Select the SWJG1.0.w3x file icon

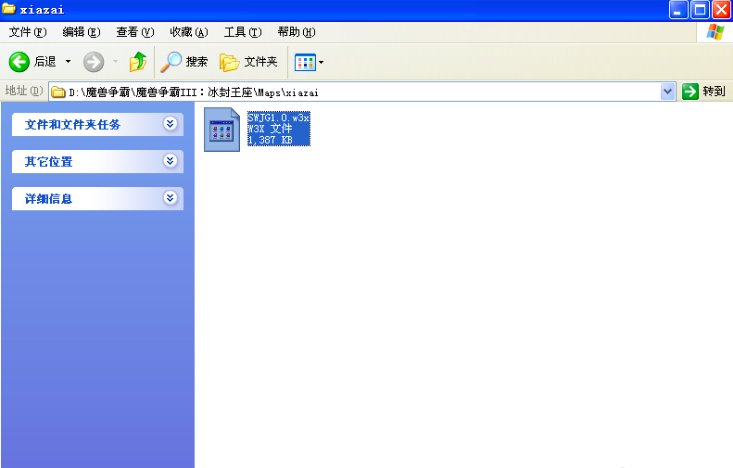coord(222,130)
